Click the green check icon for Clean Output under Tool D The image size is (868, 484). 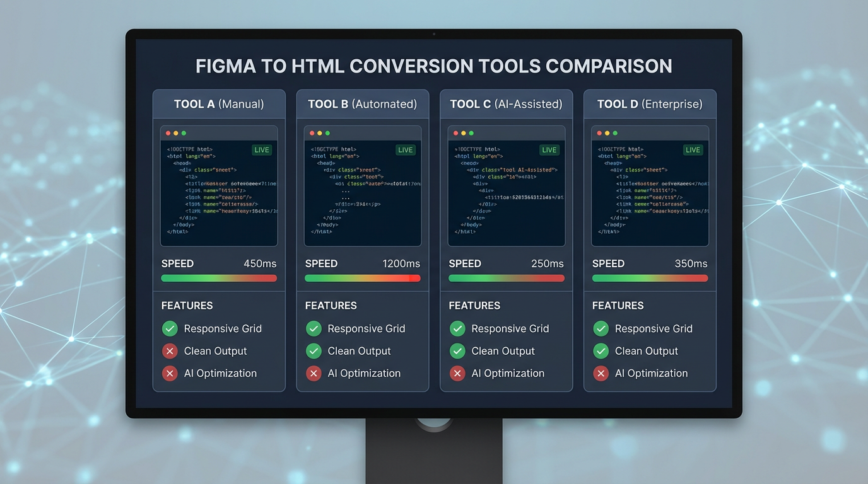tap(601, 351)
